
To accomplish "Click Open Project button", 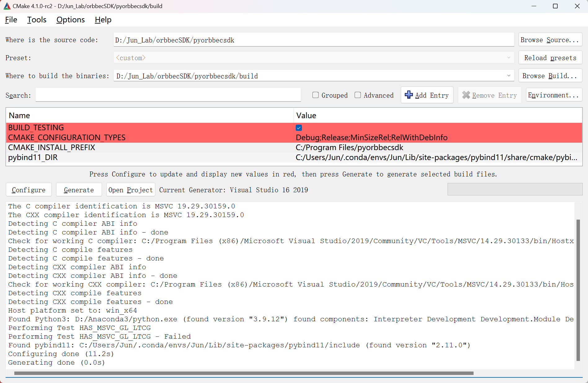I will 130,189.
